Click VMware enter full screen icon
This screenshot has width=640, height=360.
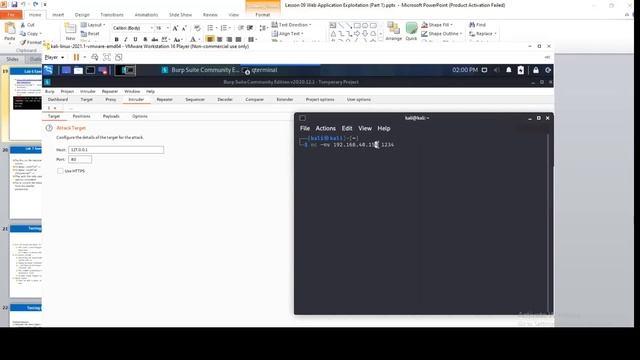tap(107, 58)
